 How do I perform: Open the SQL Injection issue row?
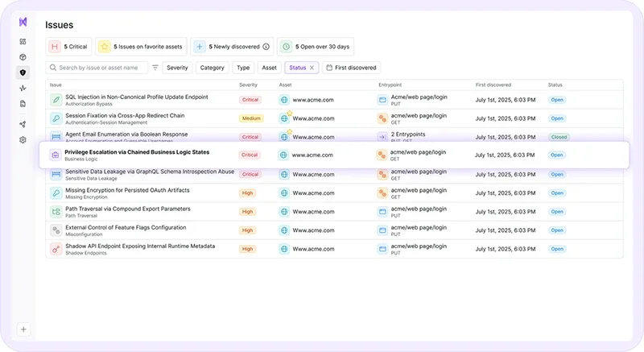tap(136, 97)
